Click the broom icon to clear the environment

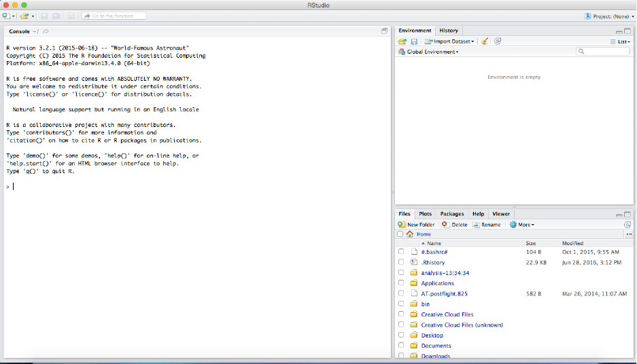485,41
